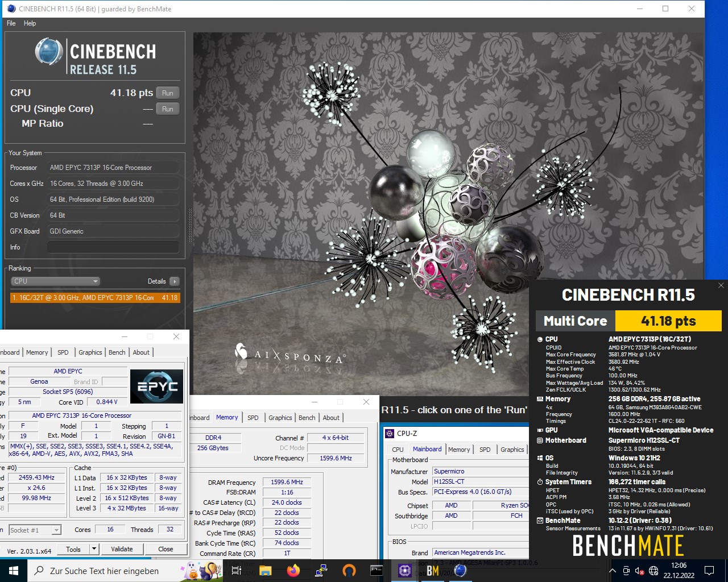The width and height of the screenshot is (728, 582).
Task: Click the network globe tray icon
Action: pyautogui.click(x=653, y=571)
